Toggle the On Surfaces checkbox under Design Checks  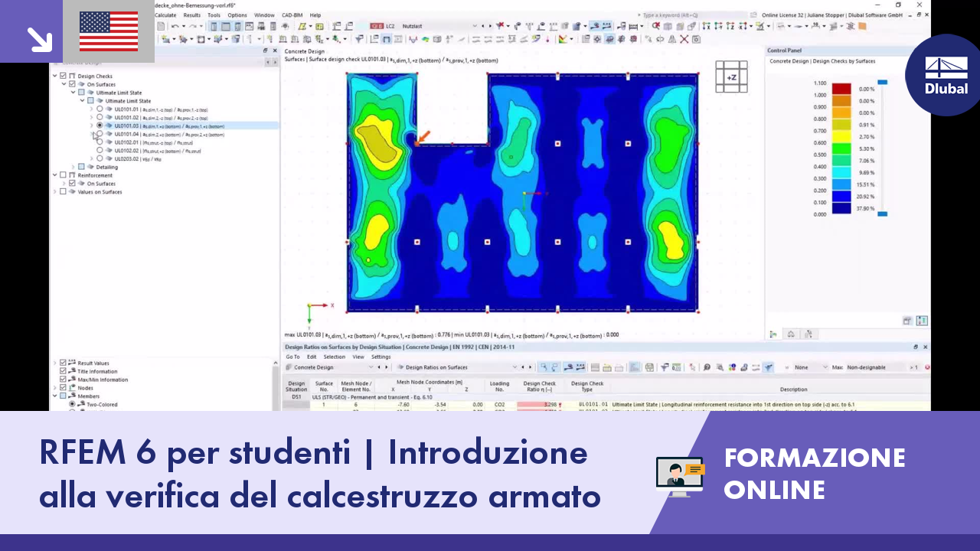(72, 84)
